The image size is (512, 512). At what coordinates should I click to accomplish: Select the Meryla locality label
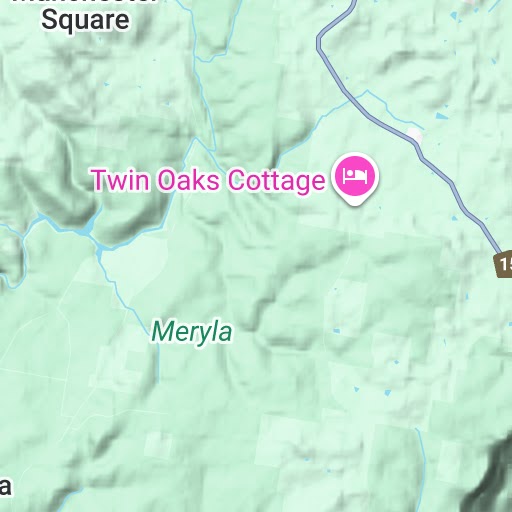[192, 331]
